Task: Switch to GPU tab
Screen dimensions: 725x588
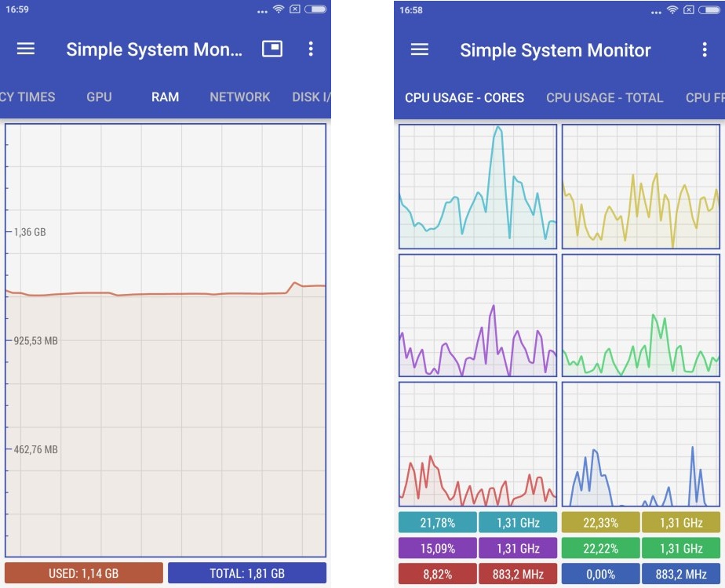Action: 99,97
